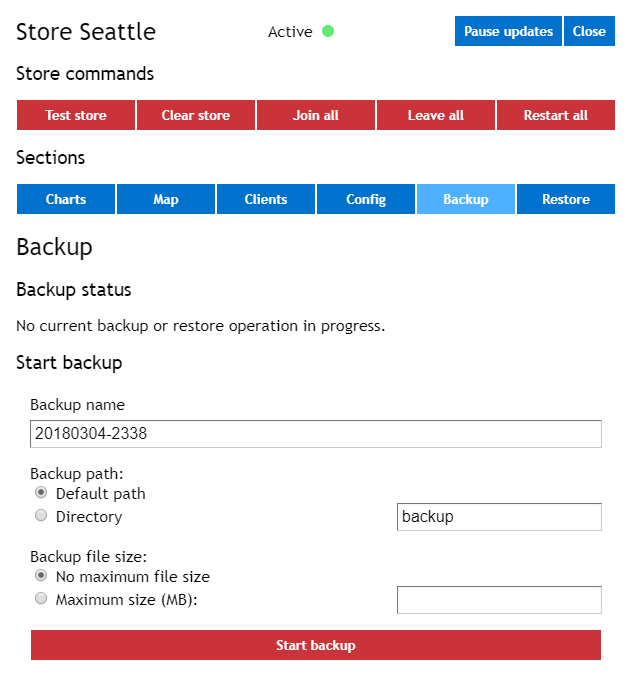Click the 'Backup path:' label
This screenshot has width=632, height=683.
coord(77,473)
